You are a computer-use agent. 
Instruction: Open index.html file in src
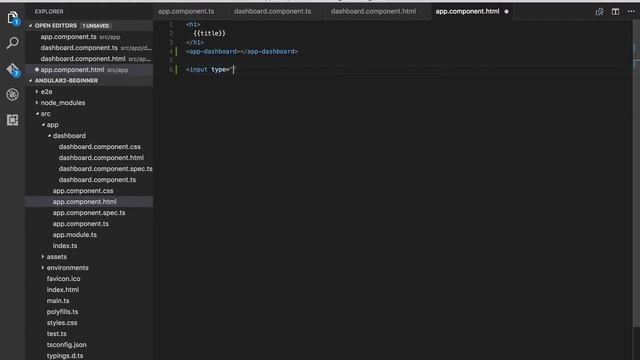point(89,290)
